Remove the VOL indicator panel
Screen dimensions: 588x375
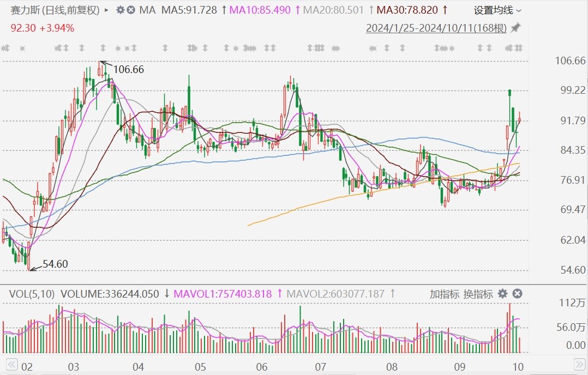pos(517,294)
